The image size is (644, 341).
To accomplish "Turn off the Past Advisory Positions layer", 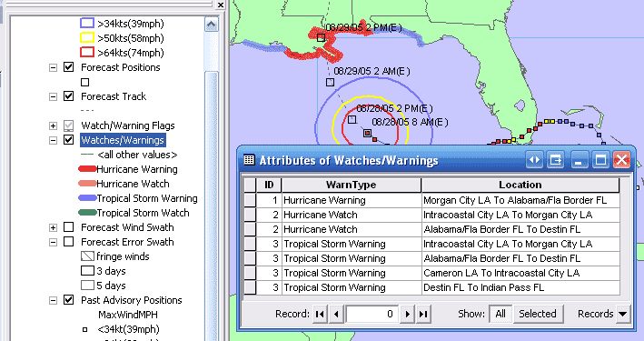I will tap(69, 300).
